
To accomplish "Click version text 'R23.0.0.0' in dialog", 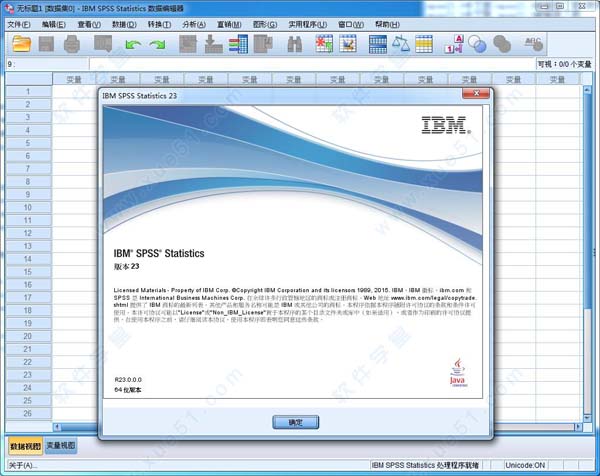I will (128, 380).
